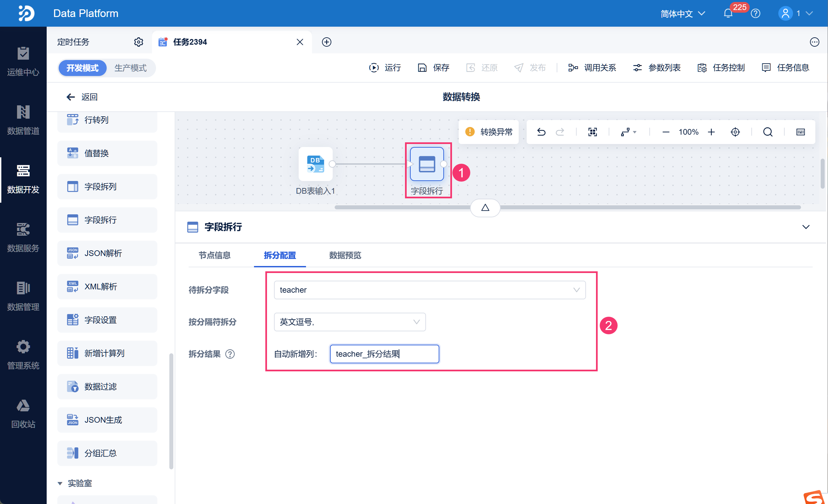The image size is (828, 504).
Task: Click 返回 to go back
Action: pos(82,97)
